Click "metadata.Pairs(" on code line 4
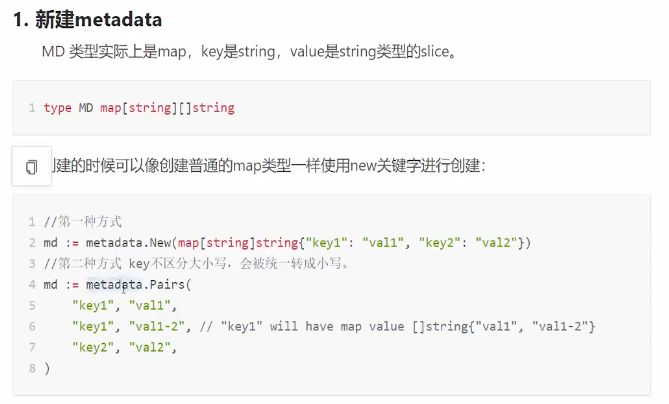Viewport: 669px width, 404px height. [139, 285]
